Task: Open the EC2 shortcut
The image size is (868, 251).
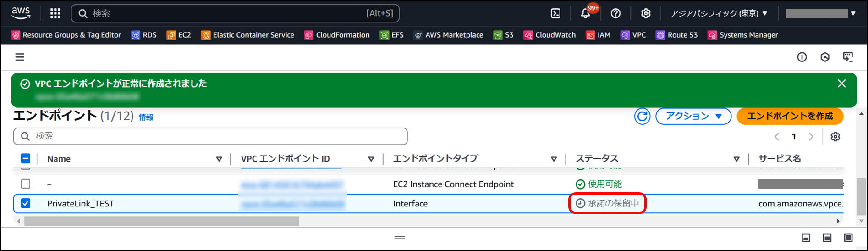Action: 179,35
